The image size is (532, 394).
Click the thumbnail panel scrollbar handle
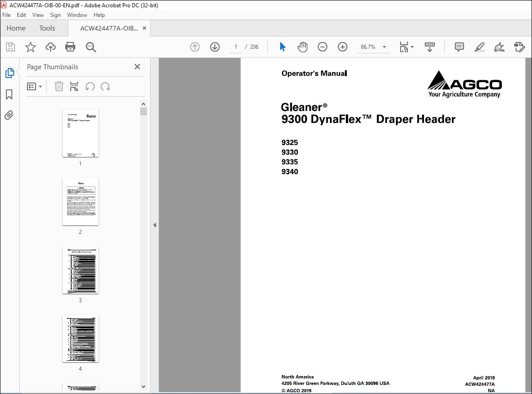click(x=144, y=112)
